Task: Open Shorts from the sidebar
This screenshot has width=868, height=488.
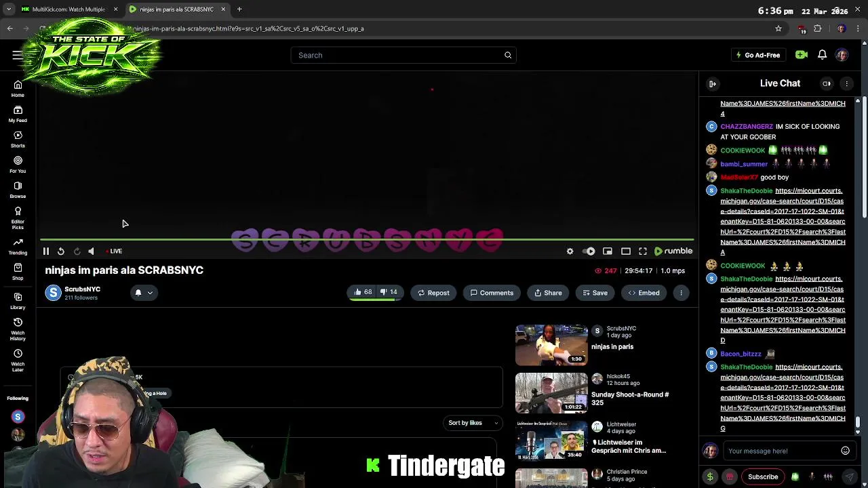Action: pos(18,139)
